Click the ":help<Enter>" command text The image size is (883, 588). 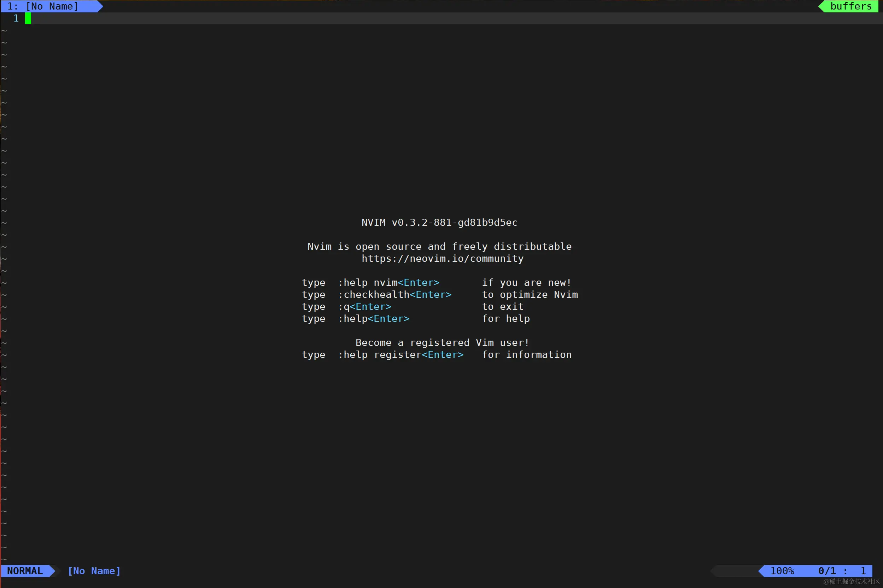pos(374,319)
